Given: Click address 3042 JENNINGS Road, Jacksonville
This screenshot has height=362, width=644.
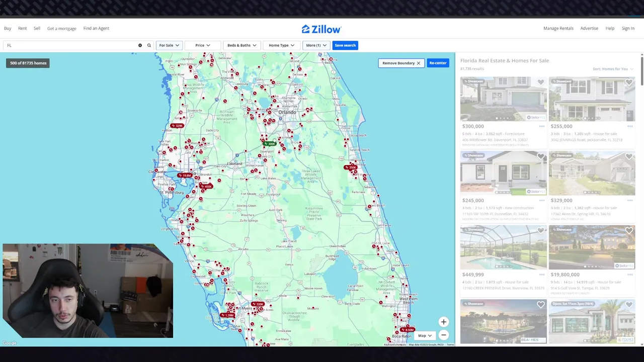Looking at the screenshot, I should (586, 140).
